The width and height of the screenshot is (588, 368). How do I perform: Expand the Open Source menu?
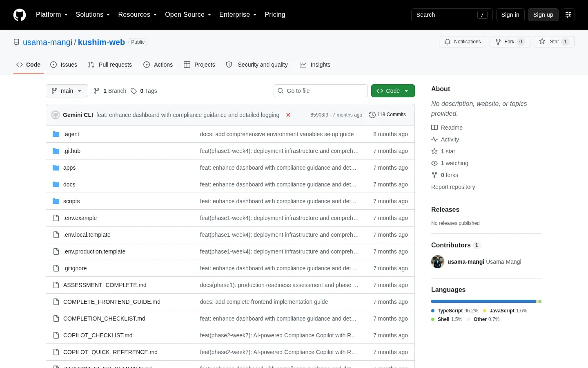coord(188,15)
